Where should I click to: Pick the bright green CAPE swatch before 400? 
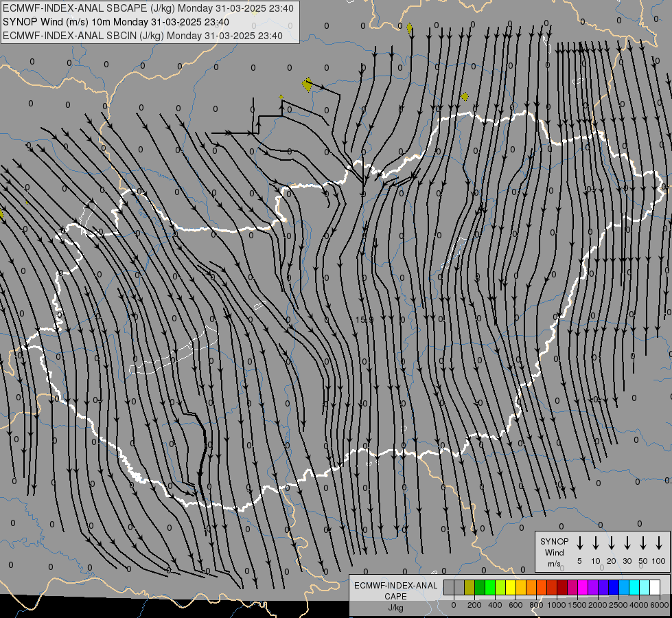[490, 588]
